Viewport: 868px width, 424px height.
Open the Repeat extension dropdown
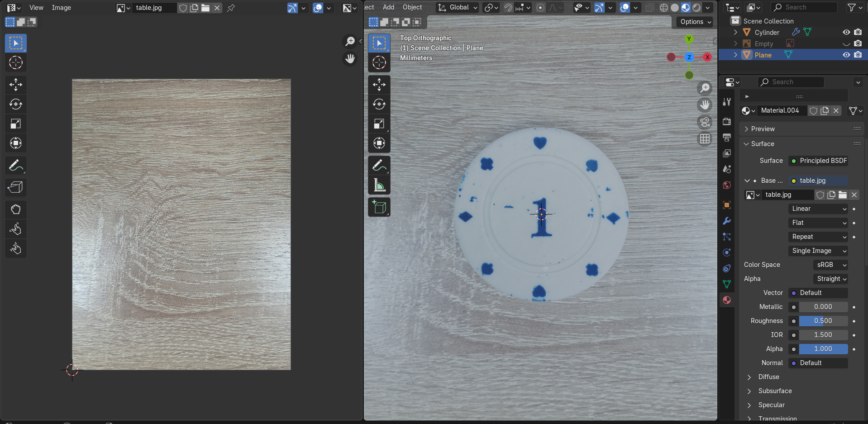pos(818,237)
